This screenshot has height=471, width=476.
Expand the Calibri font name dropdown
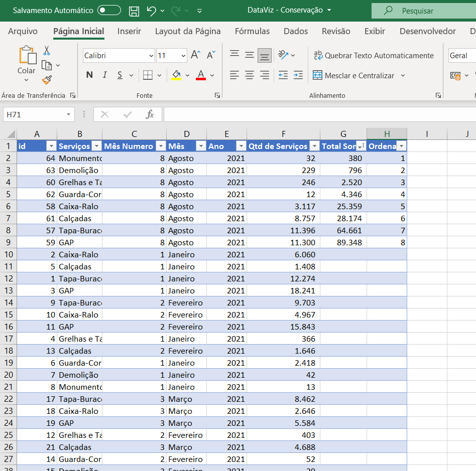[151, 56]
